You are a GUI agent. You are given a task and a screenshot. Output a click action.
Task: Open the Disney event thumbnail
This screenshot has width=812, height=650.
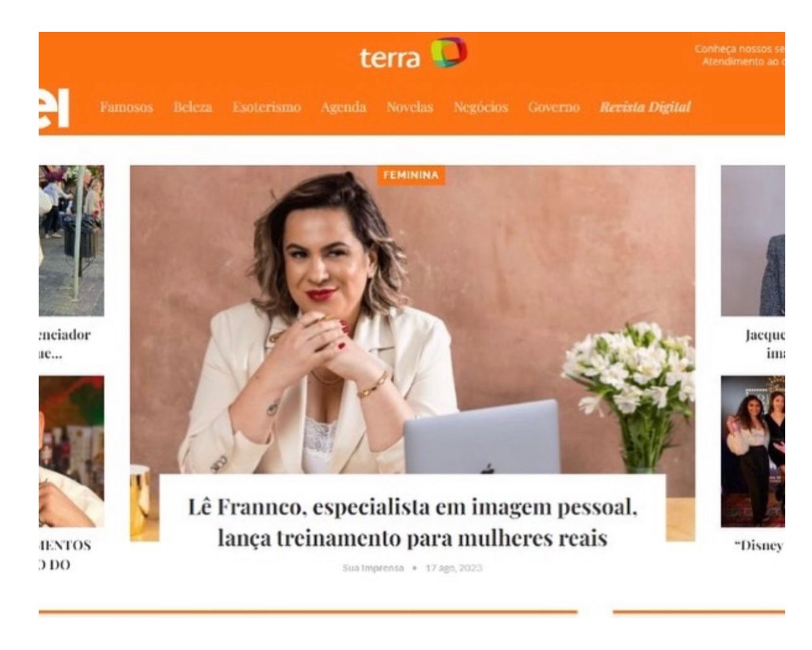coord(753,451)
